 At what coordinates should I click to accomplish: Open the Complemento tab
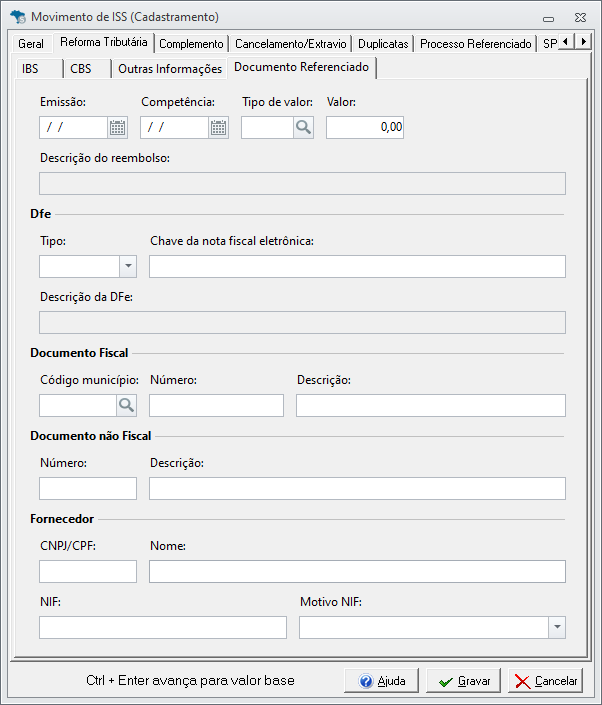pos(191,44)
